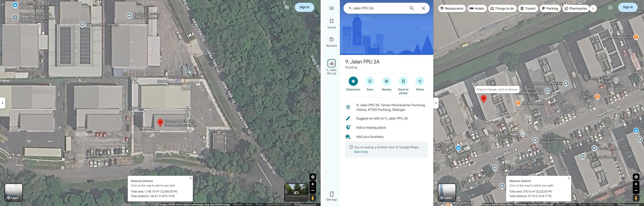The height and width of the screenshot is (206, 644).
Task: Open Get app in sidebar
Action: [x=331, y=196]
